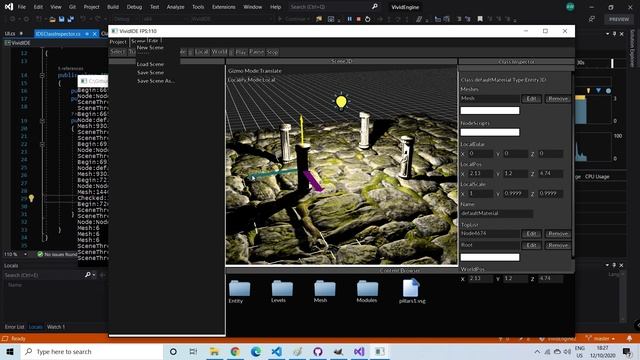Click the Task View icon on taskbar

pos(193,351)
